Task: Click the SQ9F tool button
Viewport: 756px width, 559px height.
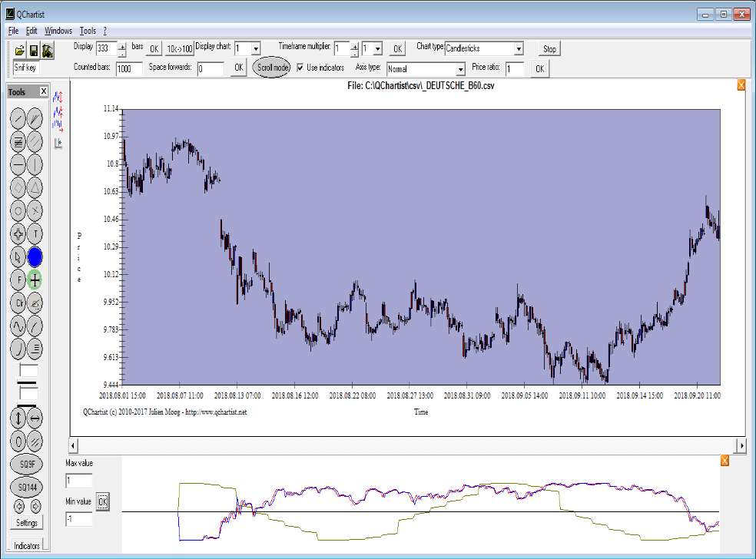Action: click(27, 465)
